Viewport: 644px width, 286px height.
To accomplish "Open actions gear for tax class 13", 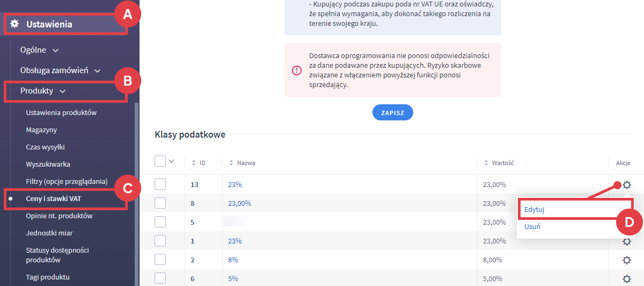I will (626, 185).
